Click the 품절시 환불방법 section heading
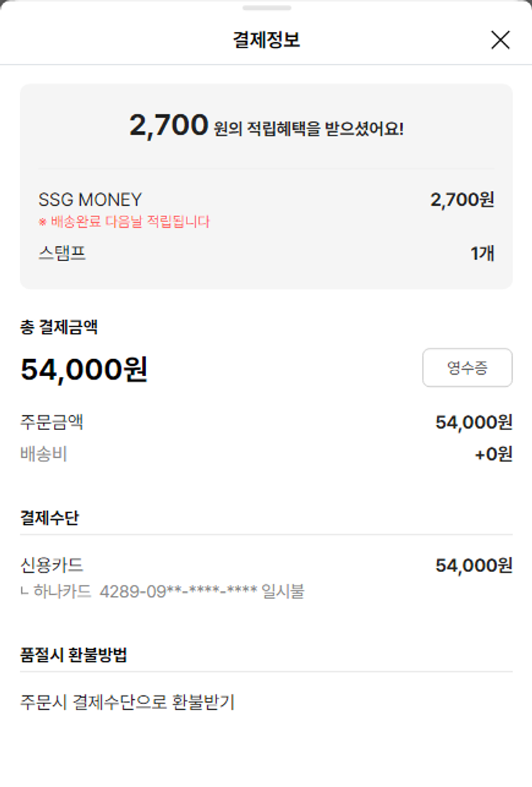 (x=74, y=655)
